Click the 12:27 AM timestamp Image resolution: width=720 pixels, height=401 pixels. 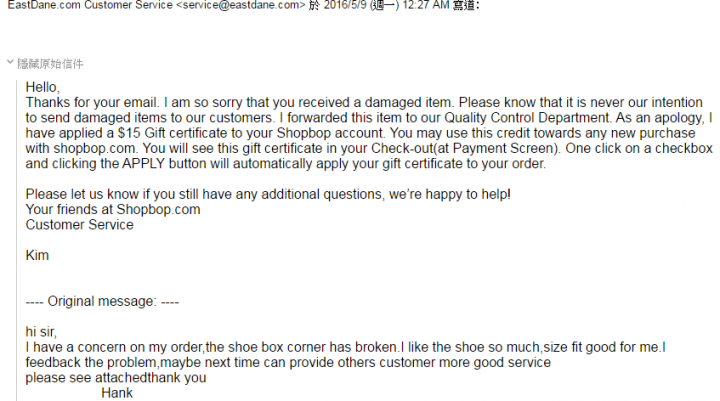[426, 6]
